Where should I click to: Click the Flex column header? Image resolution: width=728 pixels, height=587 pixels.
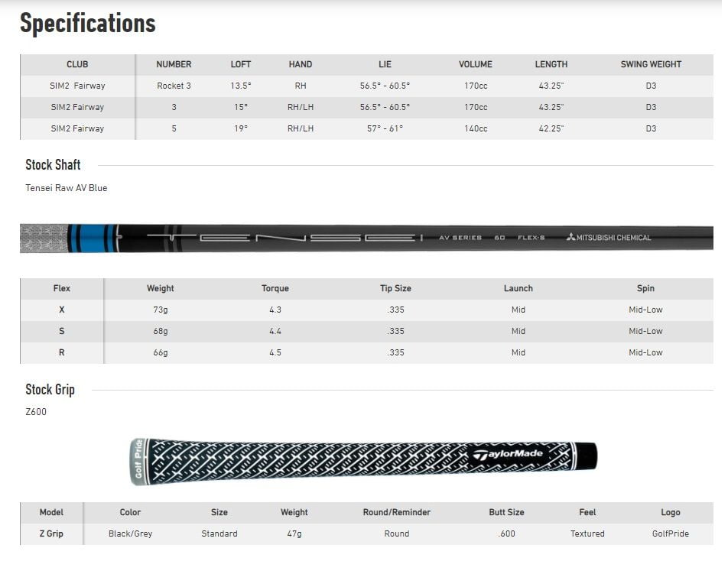click(62, 288)
